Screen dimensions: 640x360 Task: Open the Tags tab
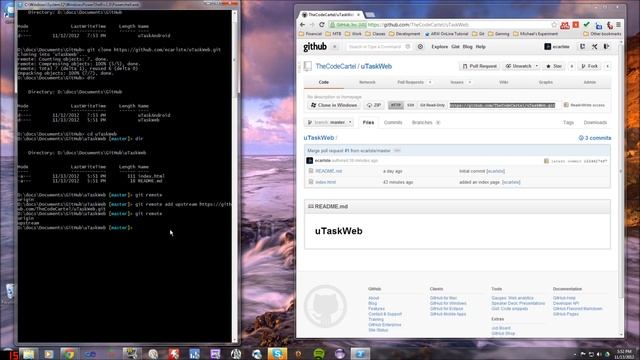568,122
